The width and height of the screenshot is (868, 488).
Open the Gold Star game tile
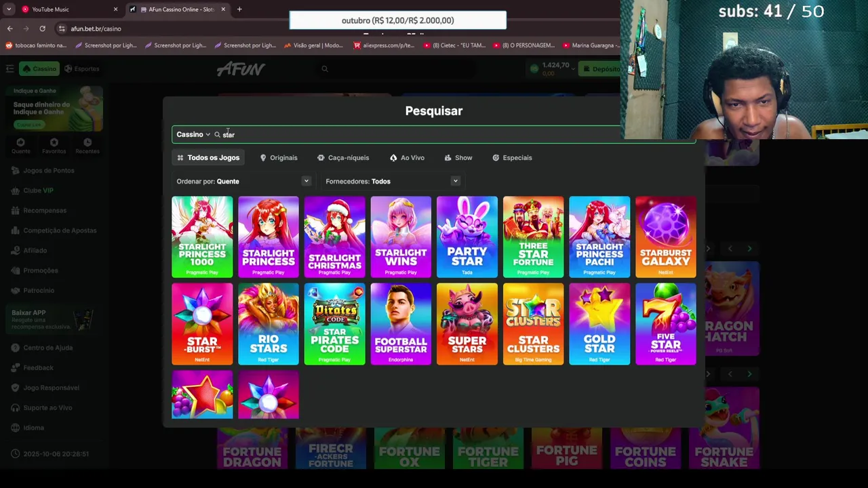point(599,324)
